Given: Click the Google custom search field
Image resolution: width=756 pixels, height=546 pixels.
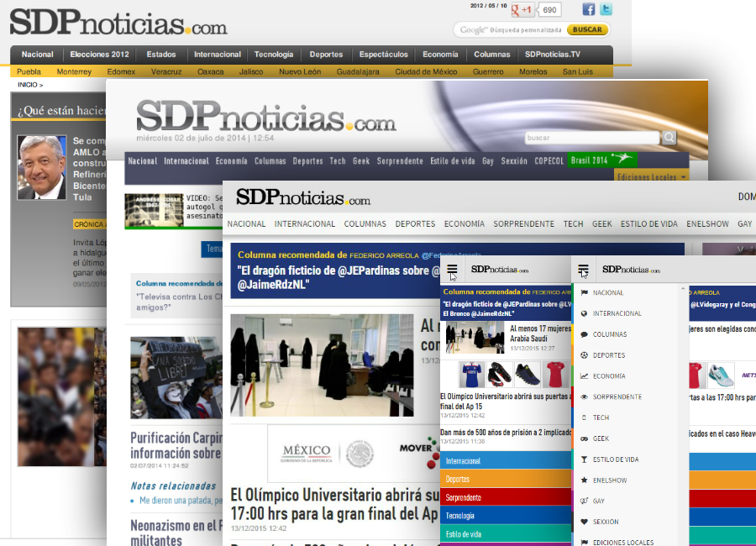Looking at the screenshot, I should point(510,30).
